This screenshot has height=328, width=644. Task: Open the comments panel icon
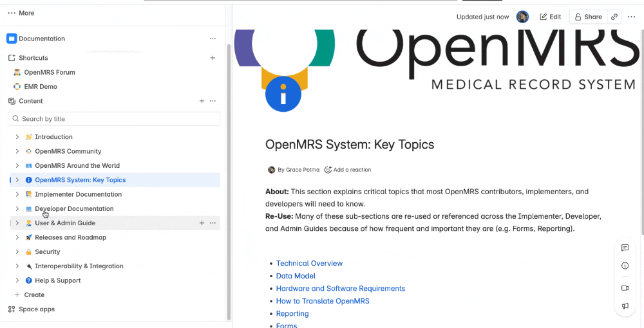pos(625,248)
